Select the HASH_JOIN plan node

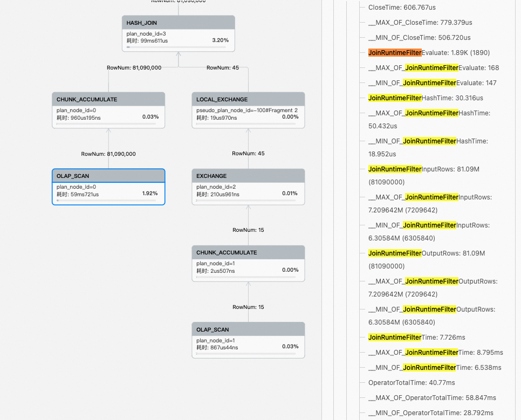(179, 33)
